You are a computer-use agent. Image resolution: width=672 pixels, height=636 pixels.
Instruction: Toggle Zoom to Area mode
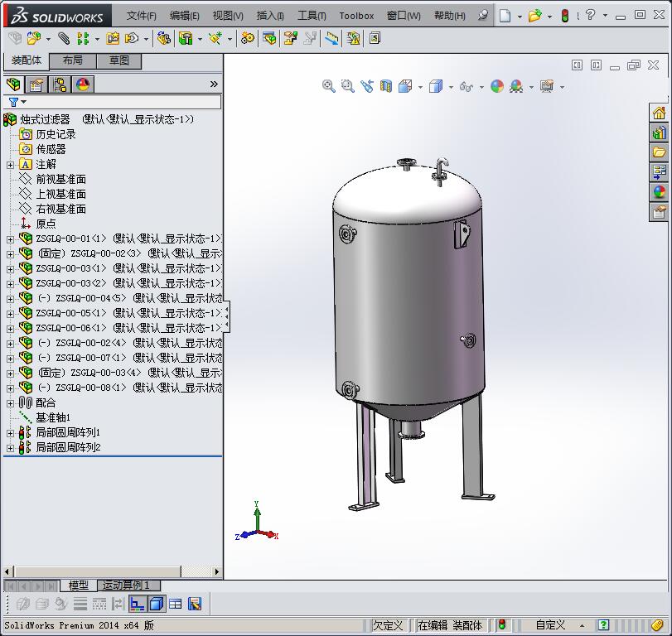pyautogui.click(x=348, y=86)
